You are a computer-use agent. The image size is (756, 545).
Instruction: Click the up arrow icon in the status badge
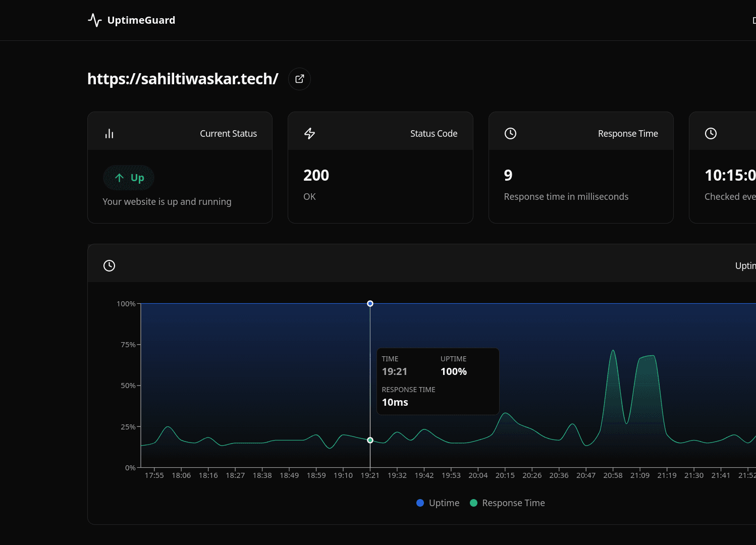point(119,178)
